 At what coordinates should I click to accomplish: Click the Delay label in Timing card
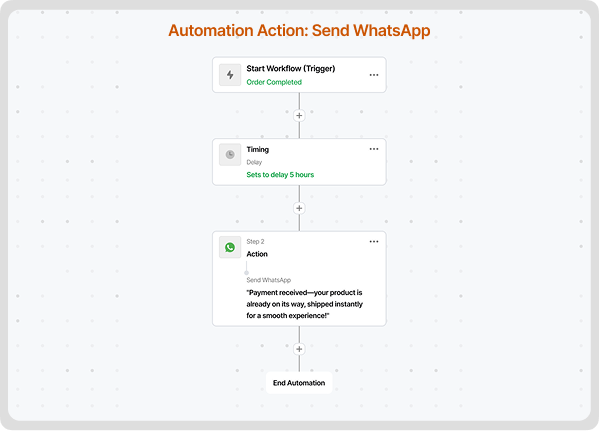(x=254, y=162)
